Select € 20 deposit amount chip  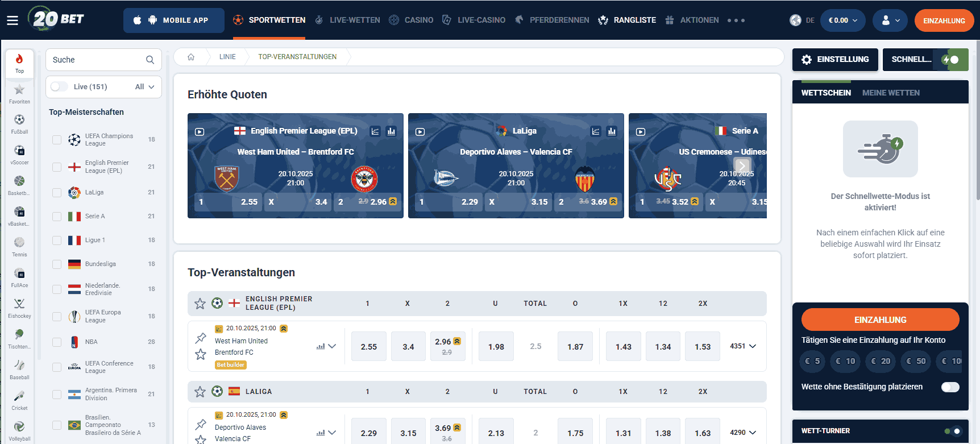tap(881, 361)
